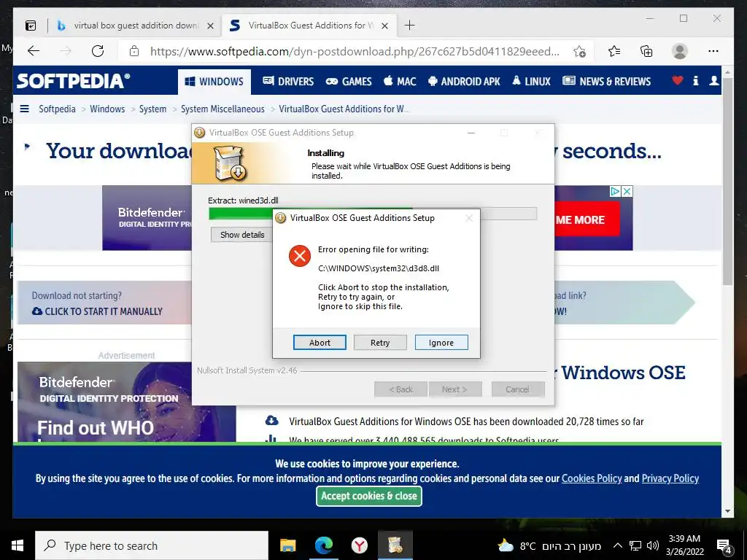Open Yandex browser from taskbar
The image size is (747, 560).
[x=359, y=545]
